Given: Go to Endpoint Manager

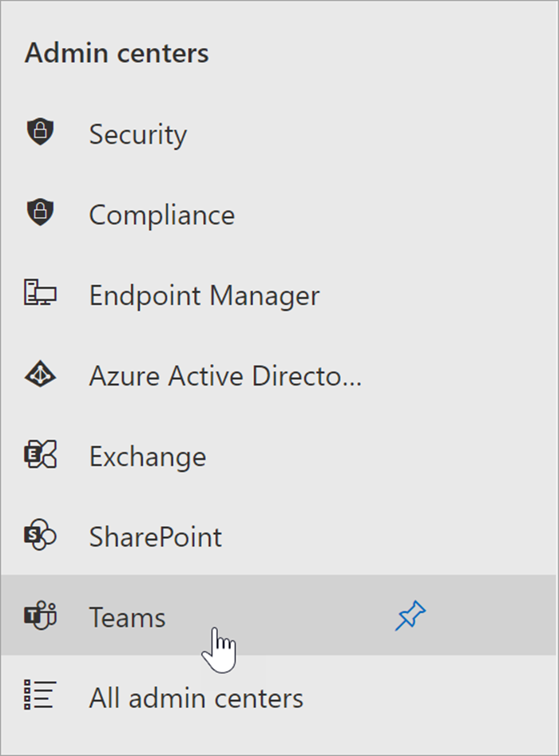Looking at the screenshot, I should (x=204, y=295).
